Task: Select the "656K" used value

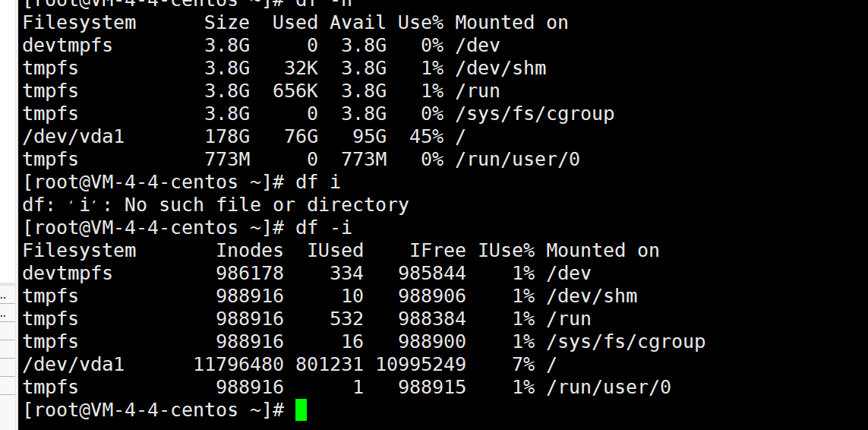Action: coord(295,91)
